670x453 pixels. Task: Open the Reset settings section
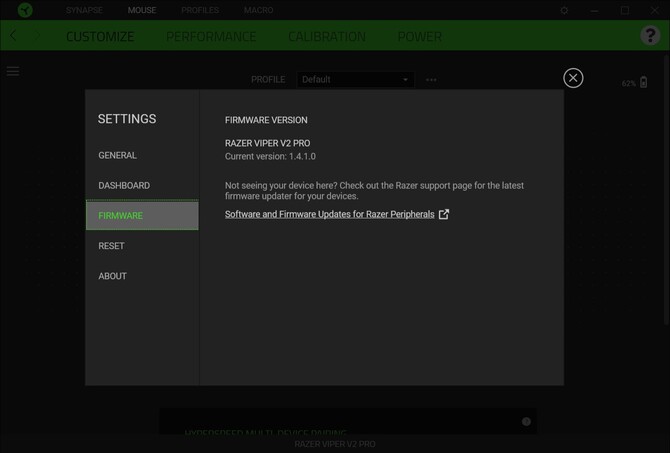pyautogui.click(x=112, y=246)
